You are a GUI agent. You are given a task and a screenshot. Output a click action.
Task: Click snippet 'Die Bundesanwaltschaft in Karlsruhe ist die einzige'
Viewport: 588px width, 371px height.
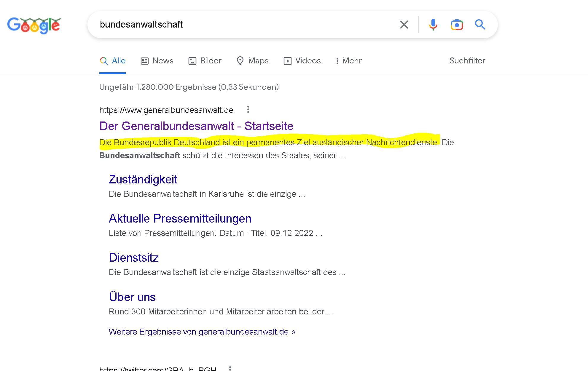[207, 194]
